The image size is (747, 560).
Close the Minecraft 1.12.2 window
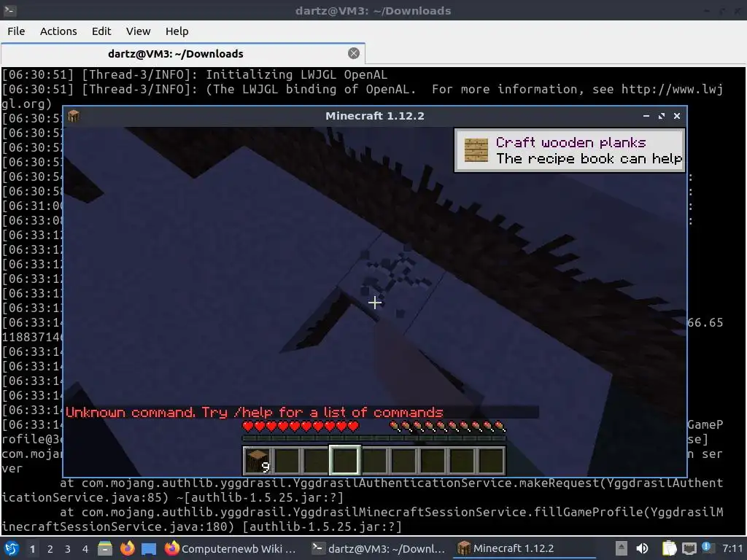[x=676, y=116]
